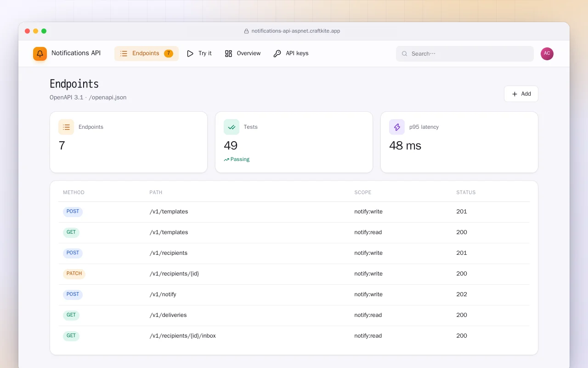This screenshot has width=588, height=368.
Task: Click the Notifications API bell logo
Action: pyautogui.click(x=40, y=54)
